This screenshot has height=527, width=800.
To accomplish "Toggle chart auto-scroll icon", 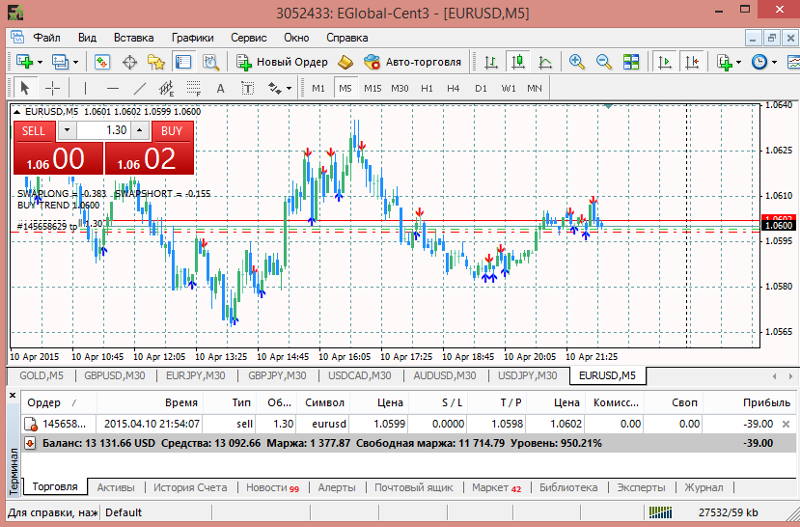I will (x=664, y=62).
